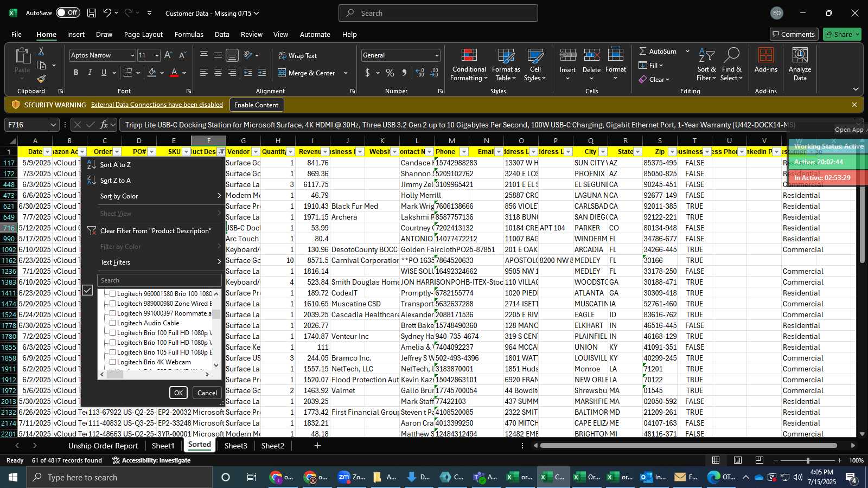Switch to Page Layout view in status bar
The image size is (868, 488).
pos(738,460)
